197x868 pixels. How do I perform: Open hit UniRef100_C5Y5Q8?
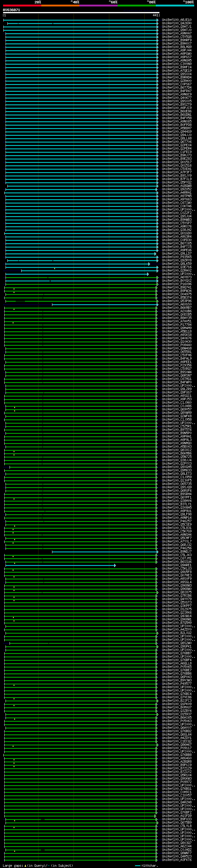tap(177, 37)
